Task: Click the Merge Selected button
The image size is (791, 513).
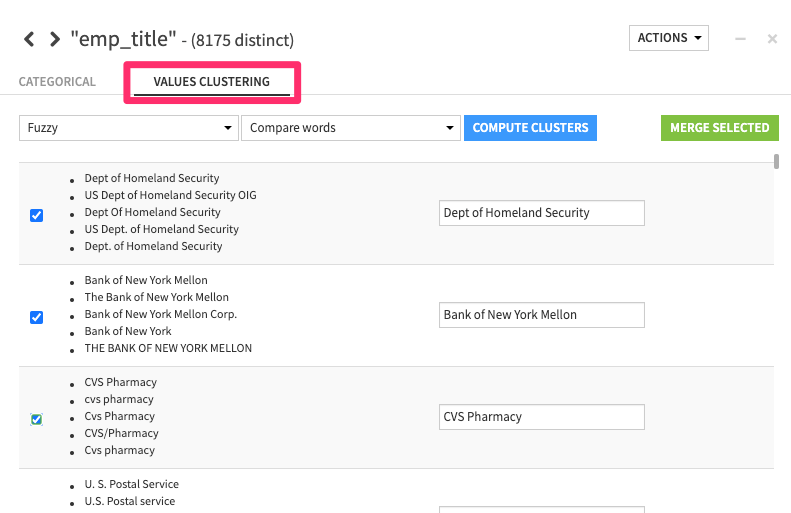Action: click(719, 128)
